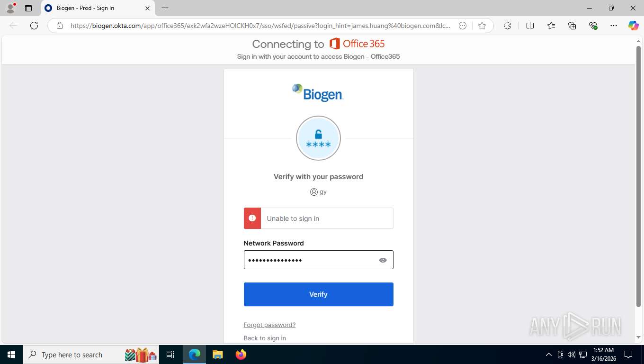The image size is (644, 364).
Task: Open the Extensions puzzle icon
Action: click(x=507, y=26)
